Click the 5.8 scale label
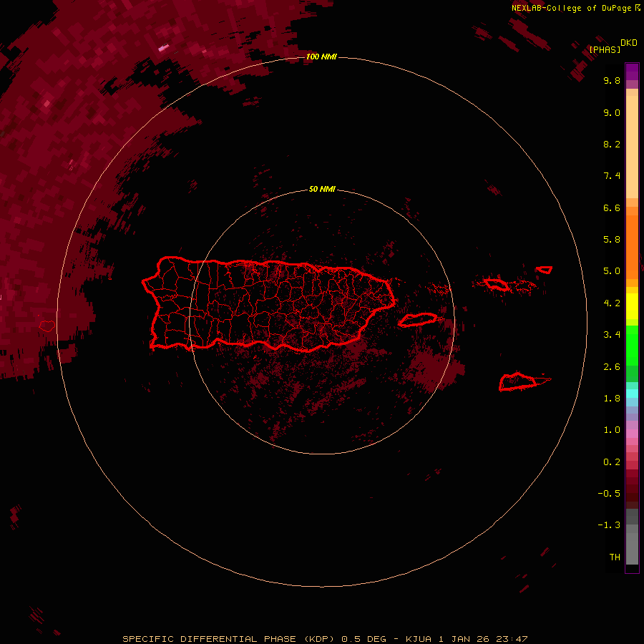The height and width of the screenshot is (644, 644). tap(612, 240)
